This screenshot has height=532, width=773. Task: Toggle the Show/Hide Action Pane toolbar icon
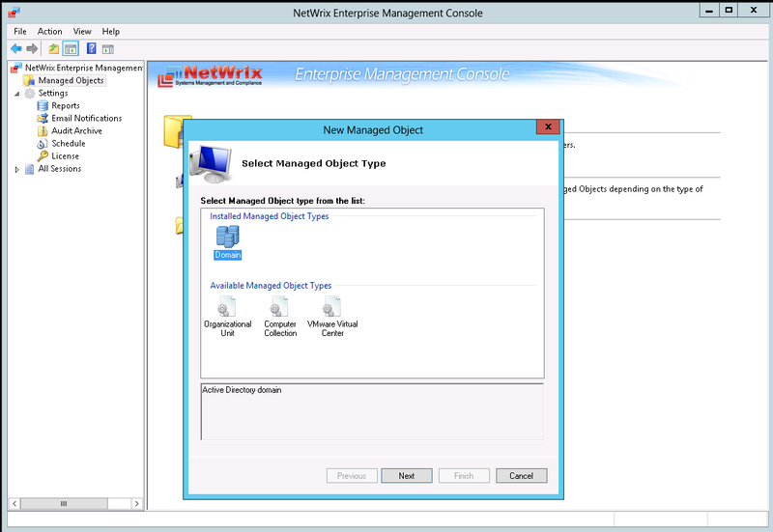tap(108, 49)
